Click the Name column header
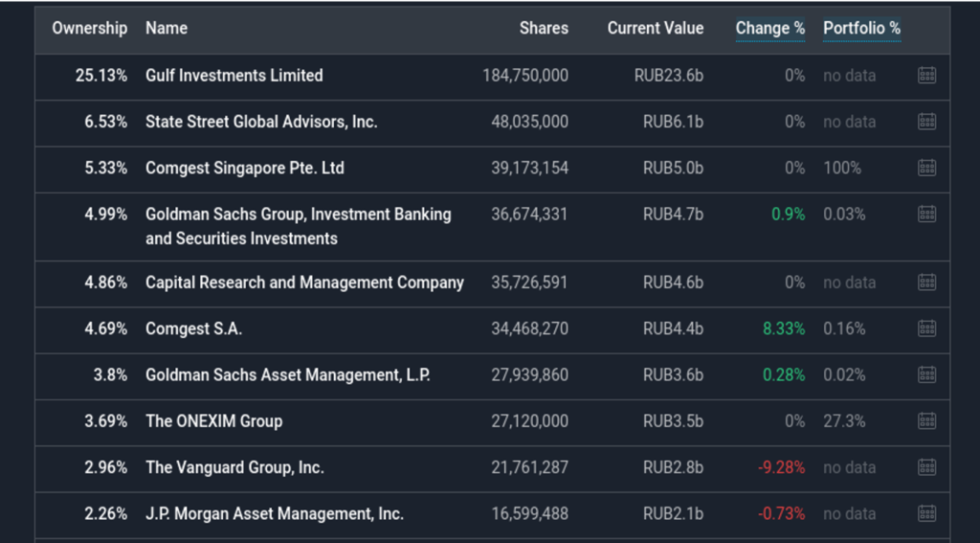The image size is (980, 543). (167, 29)
